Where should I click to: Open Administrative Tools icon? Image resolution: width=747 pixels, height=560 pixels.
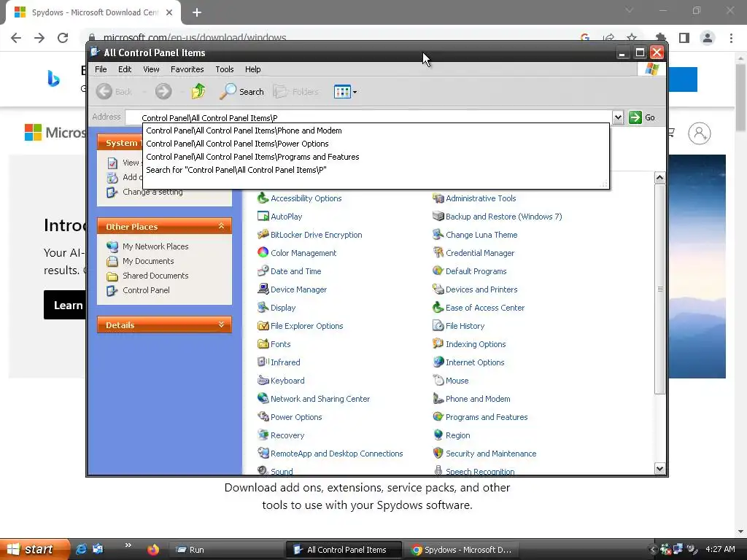point(438,198)
